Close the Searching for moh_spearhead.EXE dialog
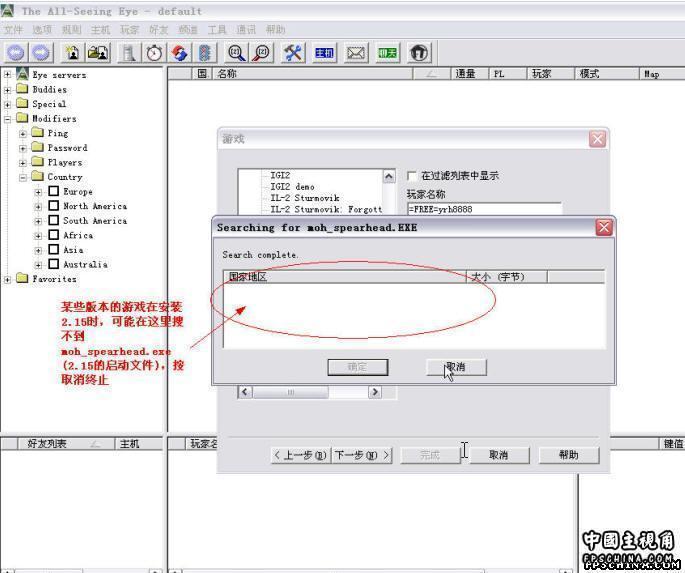The height and width of the screenshot is (573, 685). point(604,228)
